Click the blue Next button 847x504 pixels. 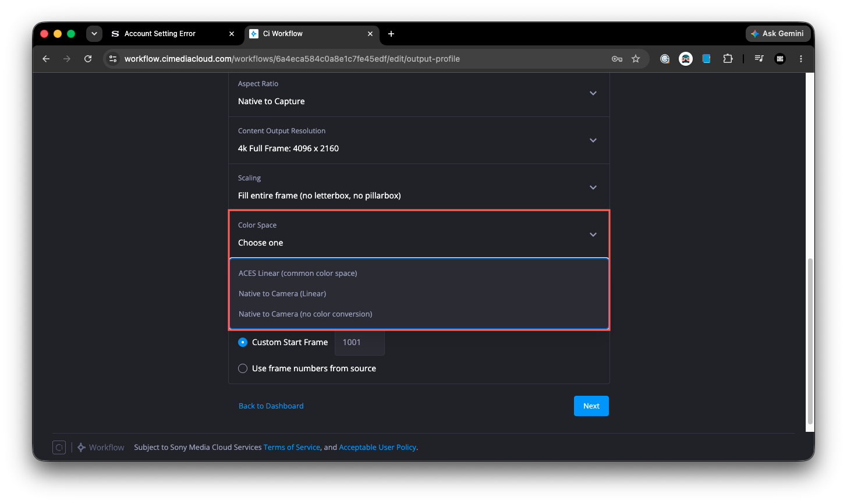click(591, 406)
